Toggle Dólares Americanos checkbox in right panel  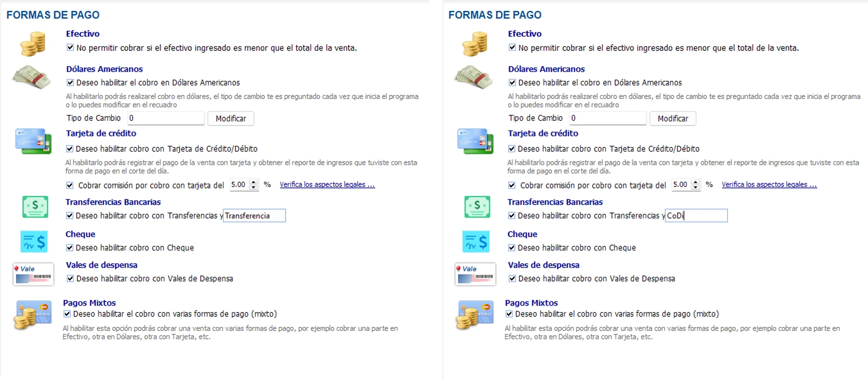(512, 82)
